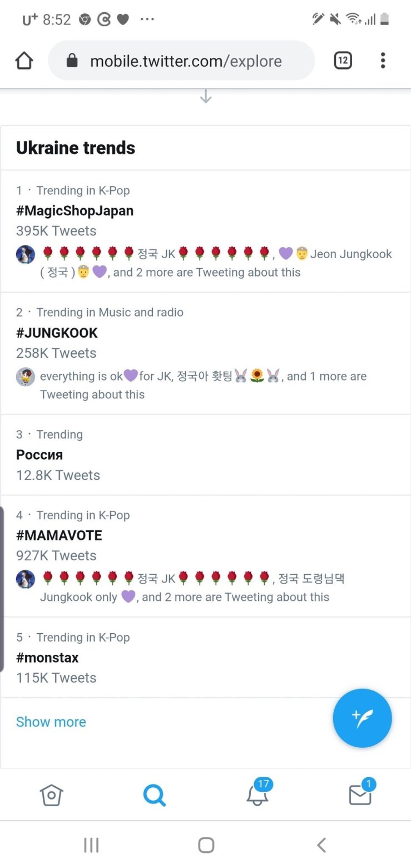Screen dimensions: 411x868
Task: Open the Android recent apps button
Action: pyautogui.click(x=91, y=845)
